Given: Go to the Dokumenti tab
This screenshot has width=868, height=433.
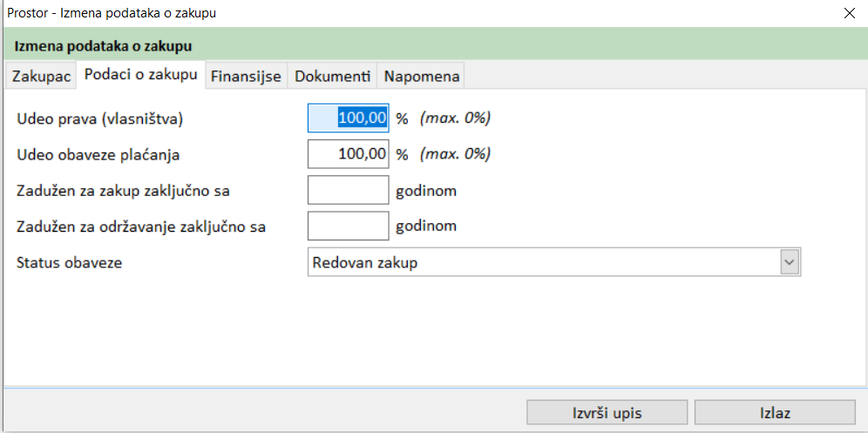Looking at the screenshot, I should pos(332,76).
